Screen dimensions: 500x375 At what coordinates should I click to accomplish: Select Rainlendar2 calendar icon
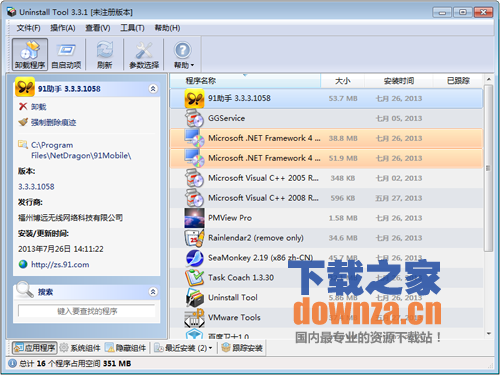194,238
